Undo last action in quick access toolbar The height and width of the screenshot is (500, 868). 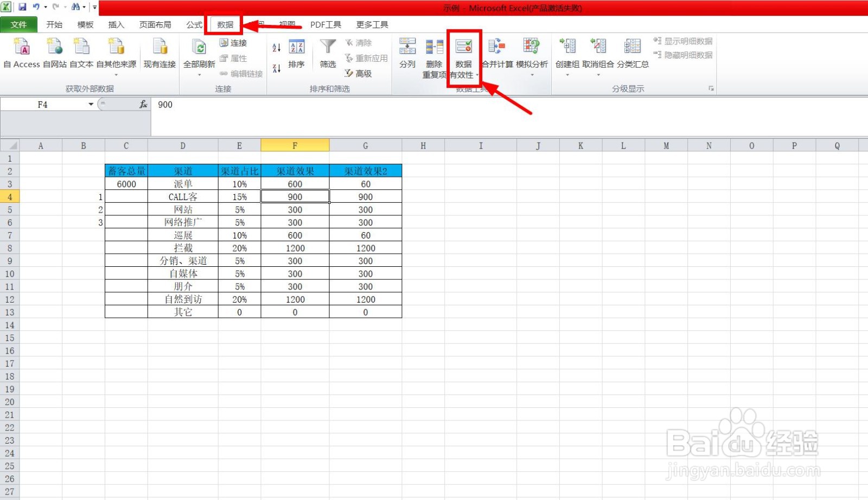click(36, 7)
